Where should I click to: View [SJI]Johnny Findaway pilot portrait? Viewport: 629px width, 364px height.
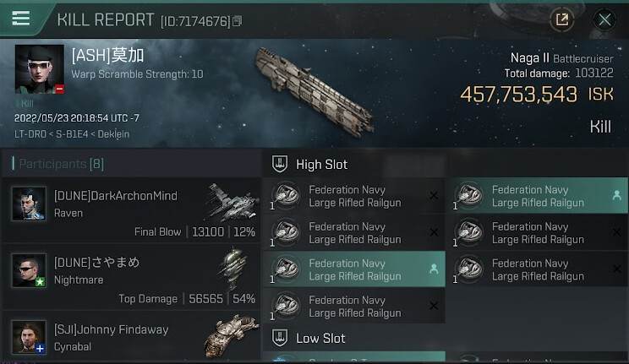point(29,336)
